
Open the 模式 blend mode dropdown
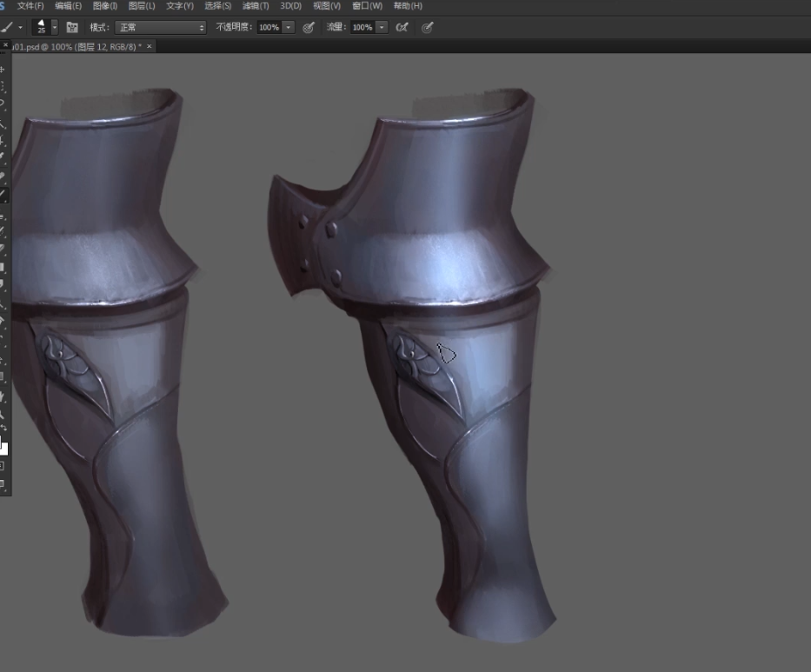click(160, 28)
